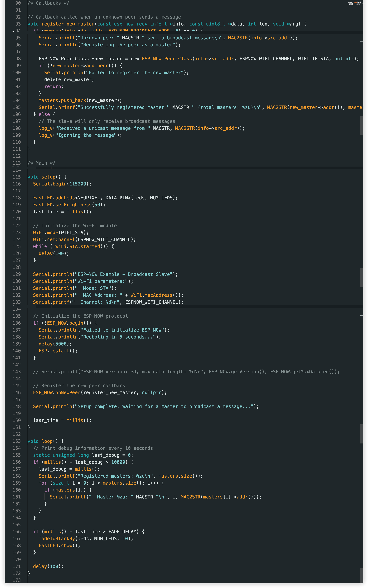Click the scrollbar thumb beside line 130
The height and width of the screenshot is (588, 368).
(361, 278)
